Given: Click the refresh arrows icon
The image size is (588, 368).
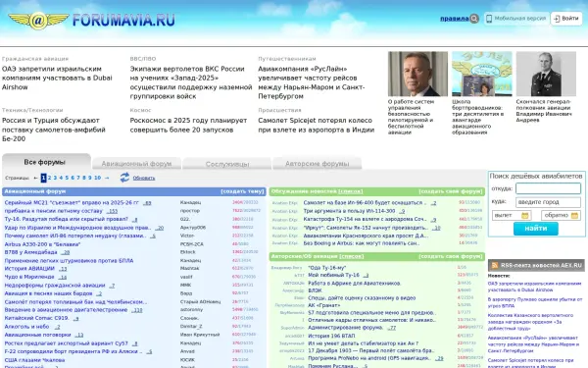Looking at the screenshot, I should coord(124,178).
